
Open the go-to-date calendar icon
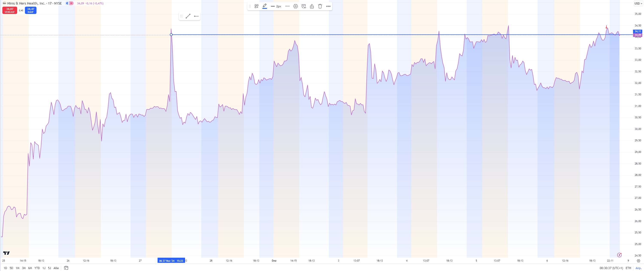(x=66, y=268)
